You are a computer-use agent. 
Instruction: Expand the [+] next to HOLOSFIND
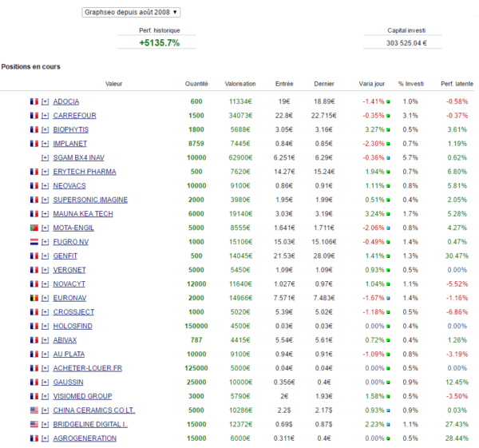[46, 326]
